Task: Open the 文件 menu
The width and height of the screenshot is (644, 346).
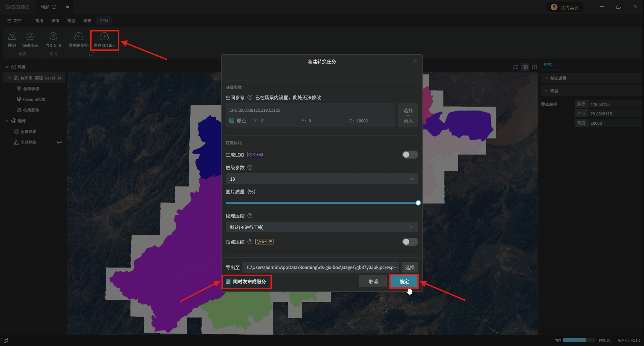Action: 14,21
